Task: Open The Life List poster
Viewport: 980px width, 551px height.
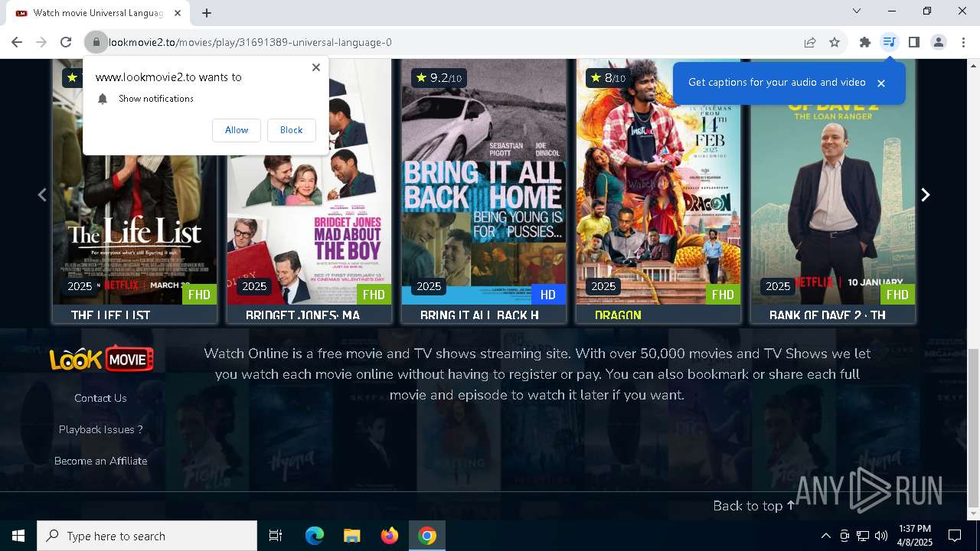Action: [135, 182]
